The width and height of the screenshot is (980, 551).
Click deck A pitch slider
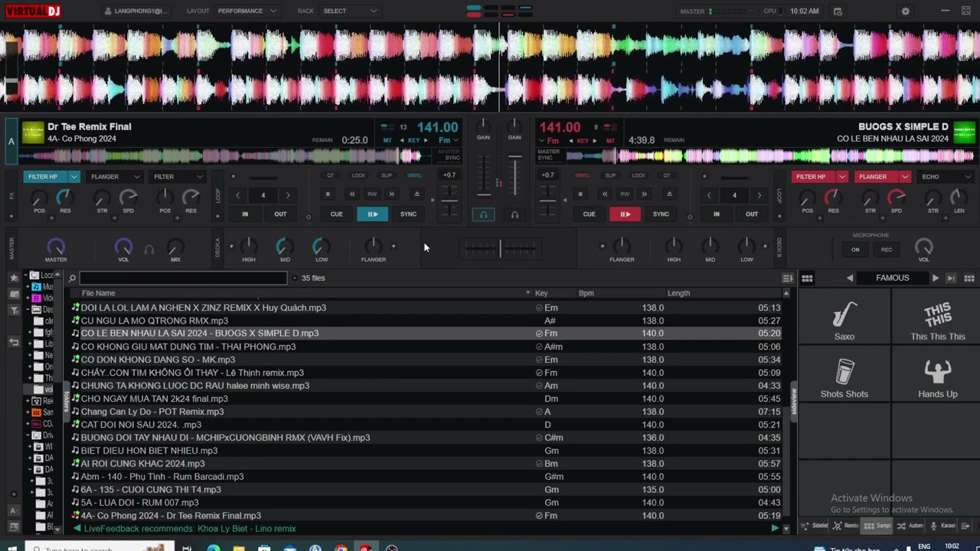(x=449, y=201)
